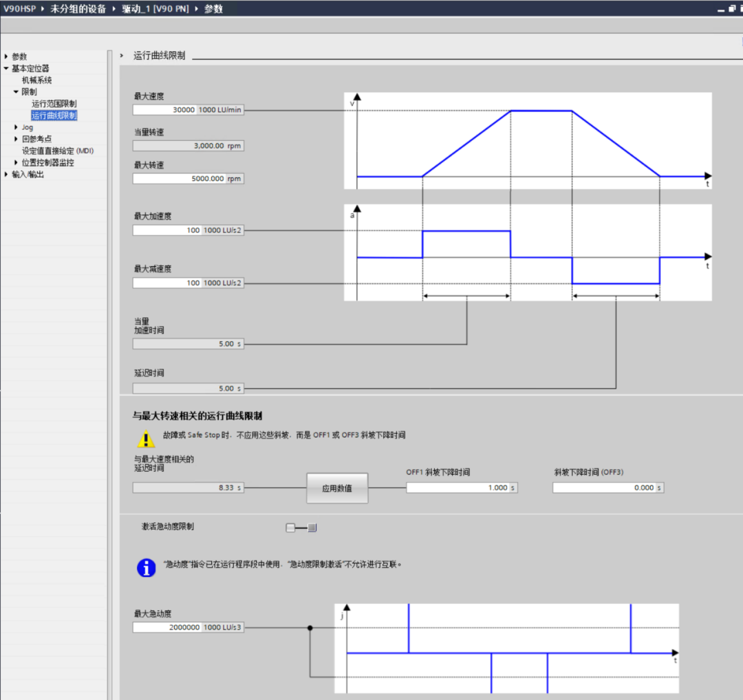Screen dimensions: 743x700
Task: Collapse the 限制 tree node arrow
Action: (x=16, y=91)
